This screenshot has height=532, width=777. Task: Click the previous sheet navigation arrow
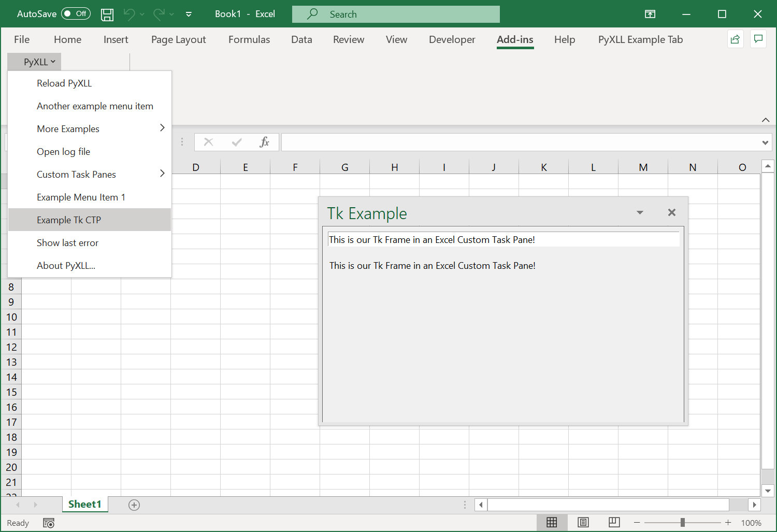pos(18,505)
